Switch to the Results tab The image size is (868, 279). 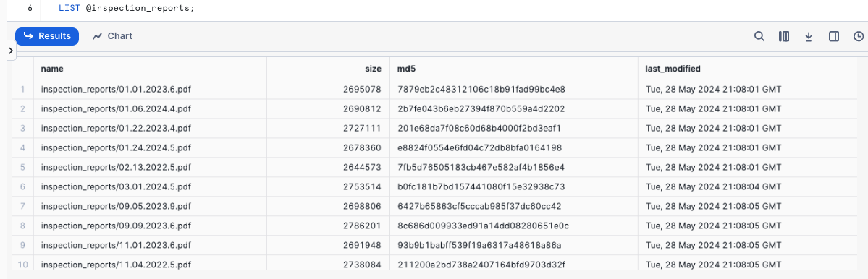click(x=47, y=36)
